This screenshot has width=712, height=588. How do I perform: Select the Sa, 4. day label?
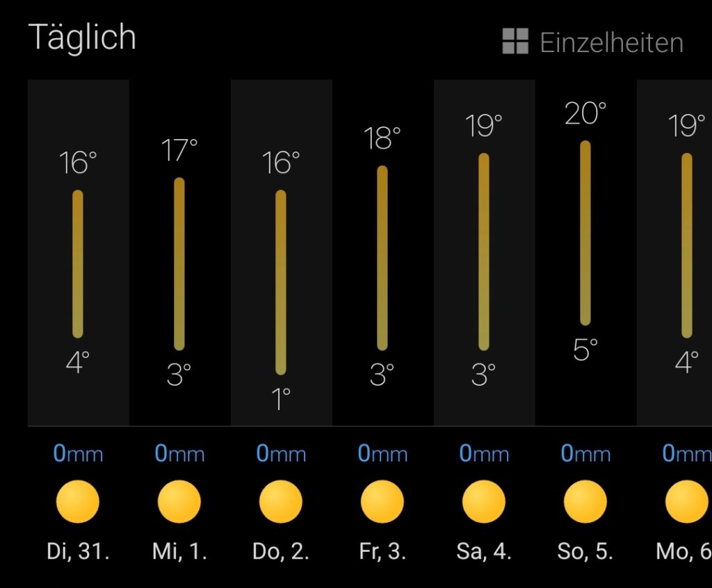click(x=484, y=553)
